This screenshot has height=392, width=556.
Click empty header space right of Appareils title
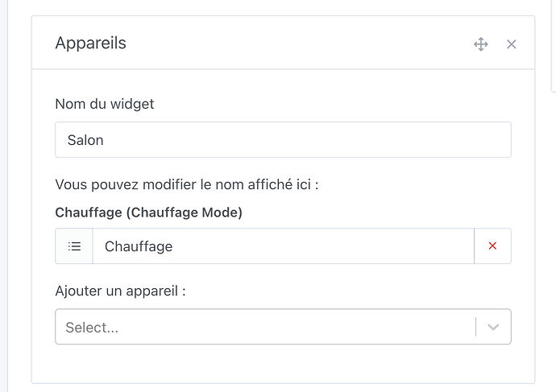click(298, 43)
